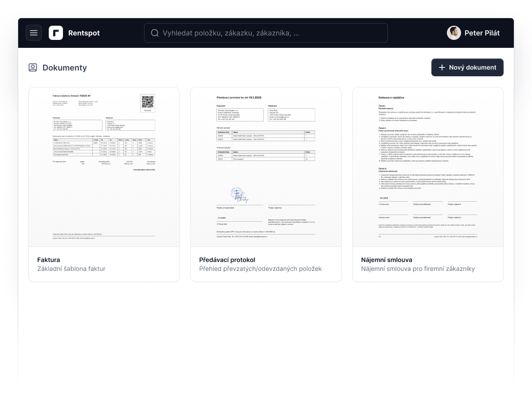Click the Dokumenty section icon
The width and height of the screenshot is (532, 399).
(33, 67)
